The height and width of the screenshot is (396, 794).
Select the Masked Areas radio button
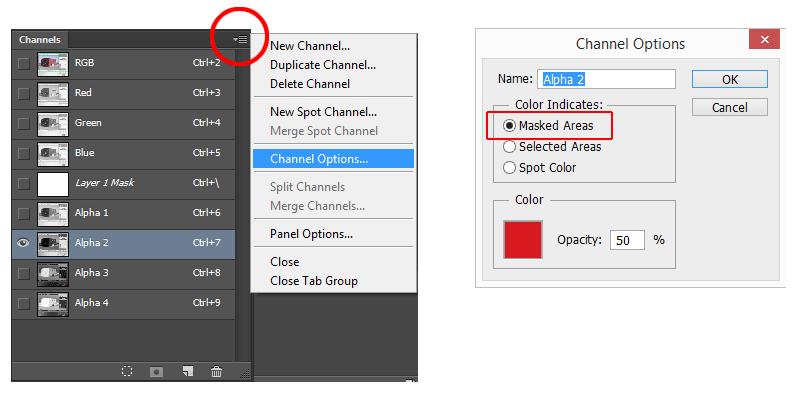coord(509,126)
